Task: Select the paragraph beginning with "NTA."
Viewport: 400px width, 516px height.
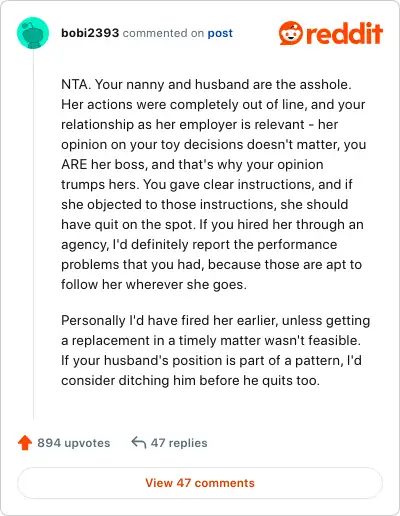Action: click(x=213, y=184)
